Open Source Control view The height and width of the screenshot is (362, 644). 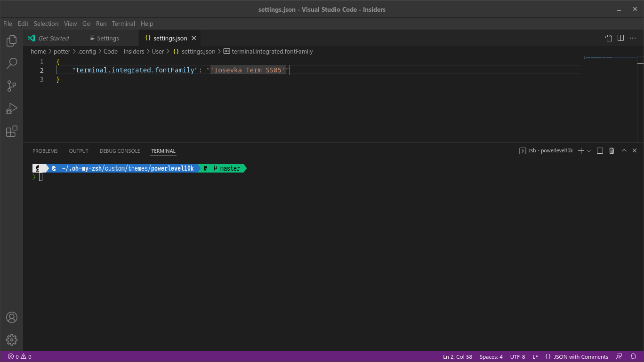pyautogui.click(x=11, y=86)
